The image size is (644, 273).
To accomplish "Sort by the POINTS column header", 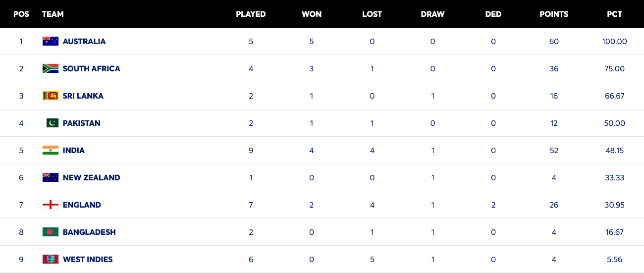I will 553,14.
